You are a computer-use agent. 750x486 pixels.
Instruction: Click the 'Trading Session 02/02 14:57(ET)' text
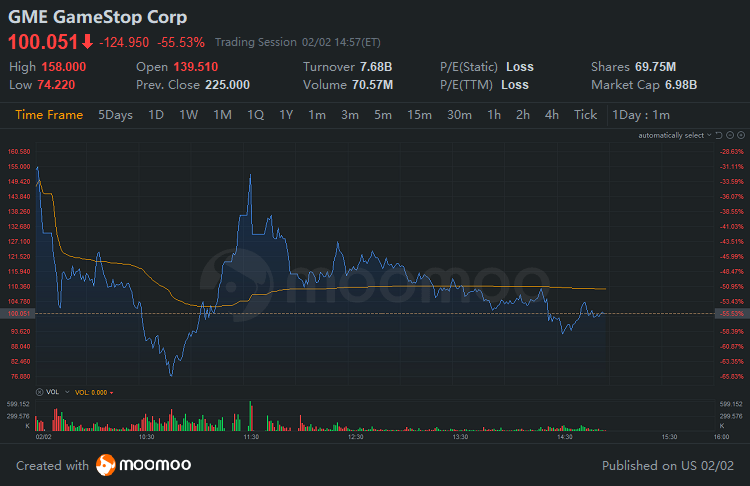click(x=298, y=42)
